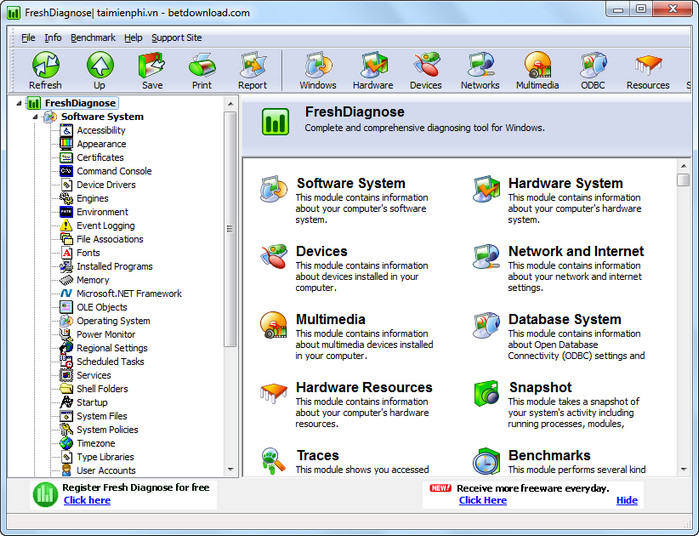699x536 pixels.
Task: Open the Support Site menu
Action: 176,38
